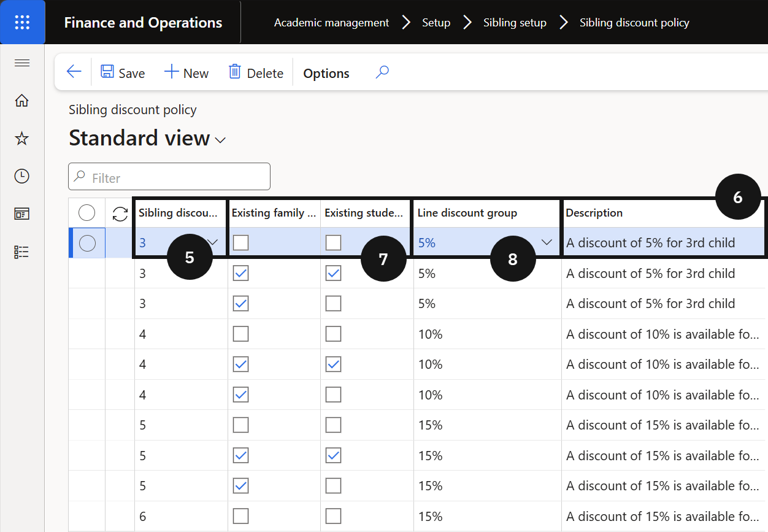This screenshot has width=768, height=532.
Task: Open the Options menu
Action: (326, 73)
